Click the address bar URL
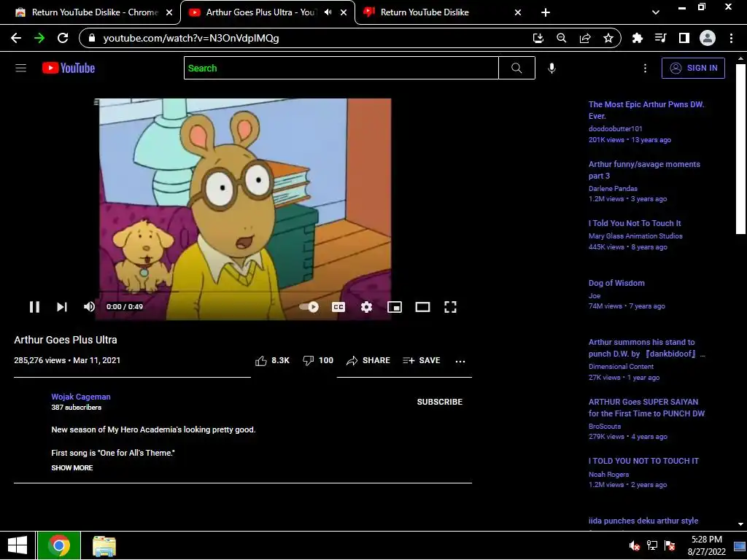Screen dimensions: 747x560 [191, 38]
